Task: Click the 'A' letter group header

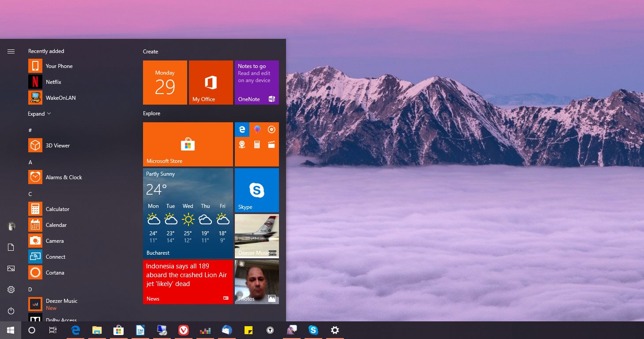Action: click(x=30, y=162)
